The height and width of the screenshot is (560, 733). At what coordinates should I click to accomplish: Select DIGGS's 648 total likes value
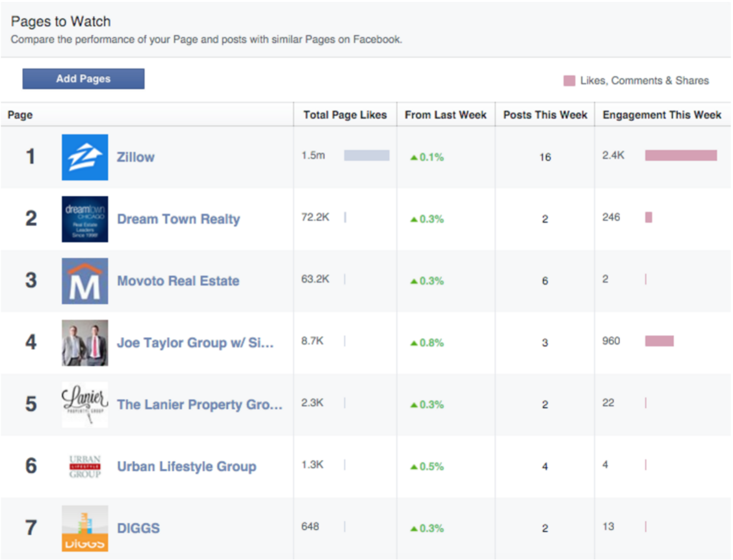310,526
